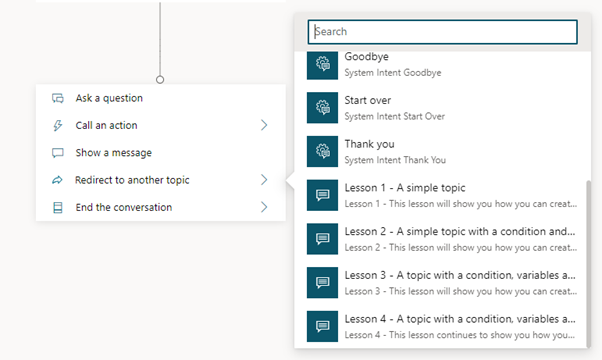Expand the Call an action submenu chevron
Viewport: 602px width, 360px height.
click(x=264, y=125)
